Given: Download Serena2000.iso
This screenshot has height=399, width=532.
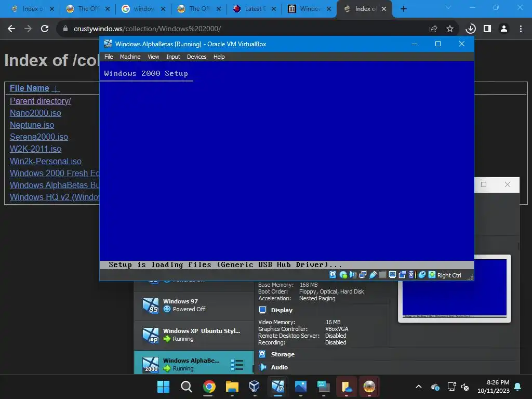Looking at the screenshot, I should [x=39, y=137].
